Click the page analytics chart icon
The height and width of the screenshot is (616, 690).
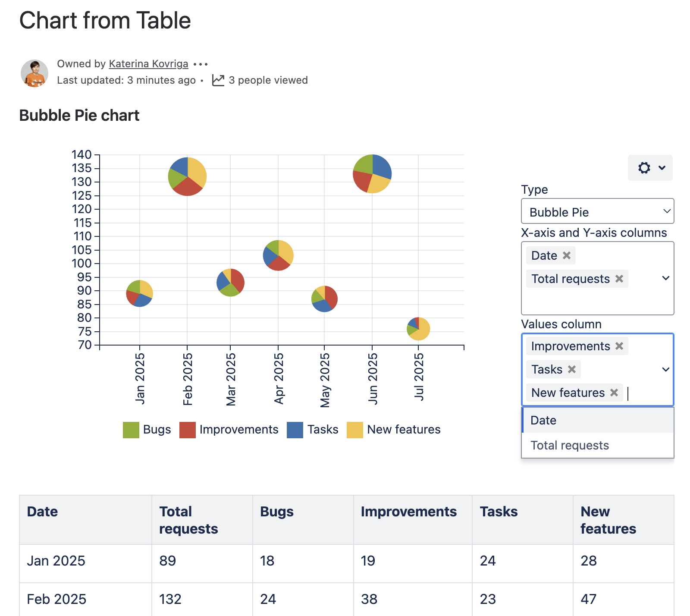click(218, 80)
